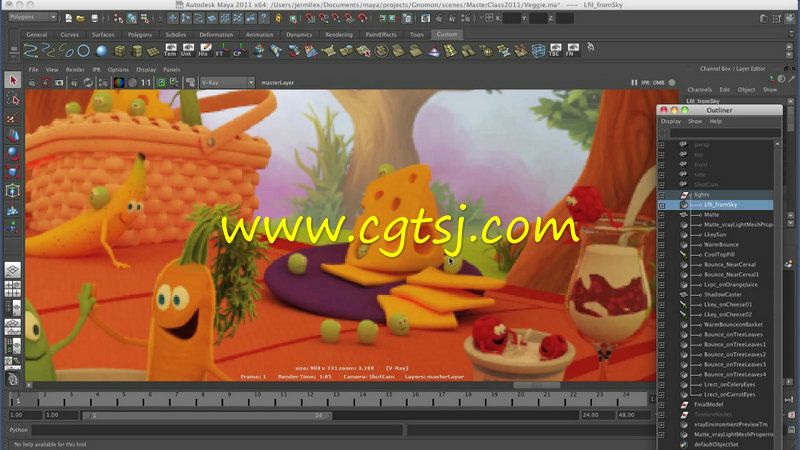Expand the Matte node in Outliner

[x=662, y=215]
